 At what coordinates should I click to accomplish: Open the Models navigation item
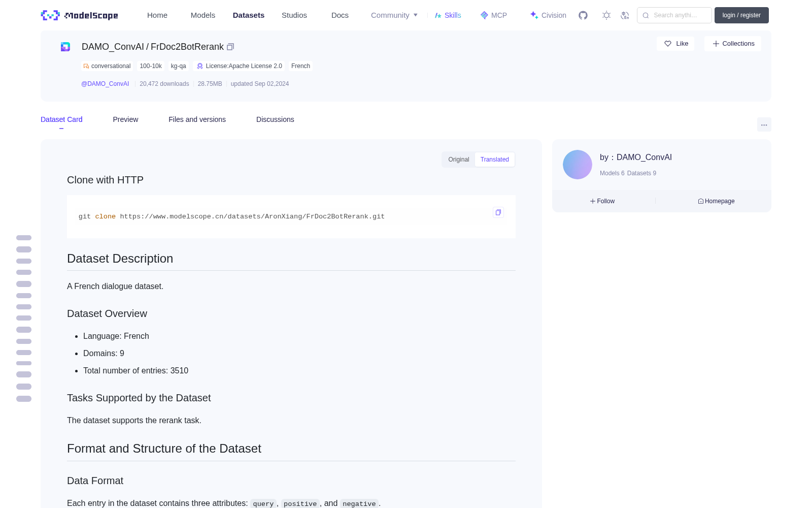click(x=203, y=15)
